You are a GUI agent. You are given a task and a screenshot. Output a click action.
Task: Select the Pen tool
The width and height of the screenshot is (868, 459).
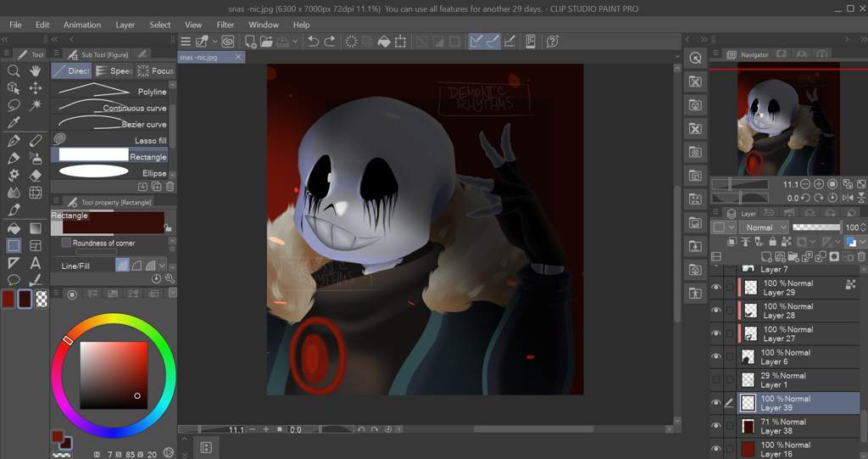(14, 141)
